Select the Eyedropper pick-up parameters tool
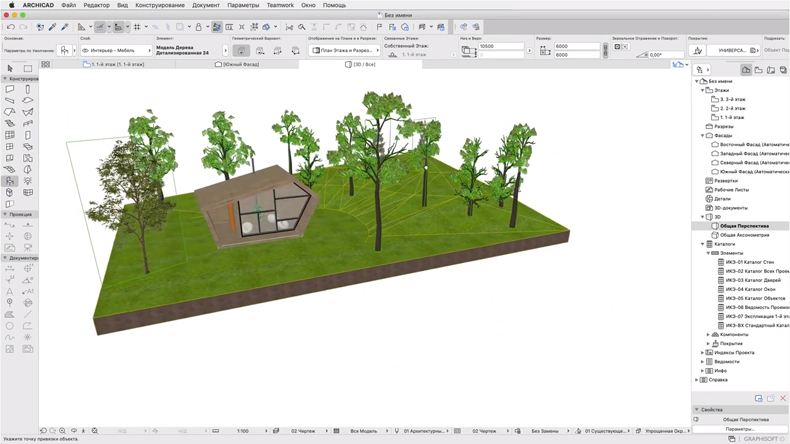Image resolution: width=790 pixels, height=444 pixels. (52, 27)
